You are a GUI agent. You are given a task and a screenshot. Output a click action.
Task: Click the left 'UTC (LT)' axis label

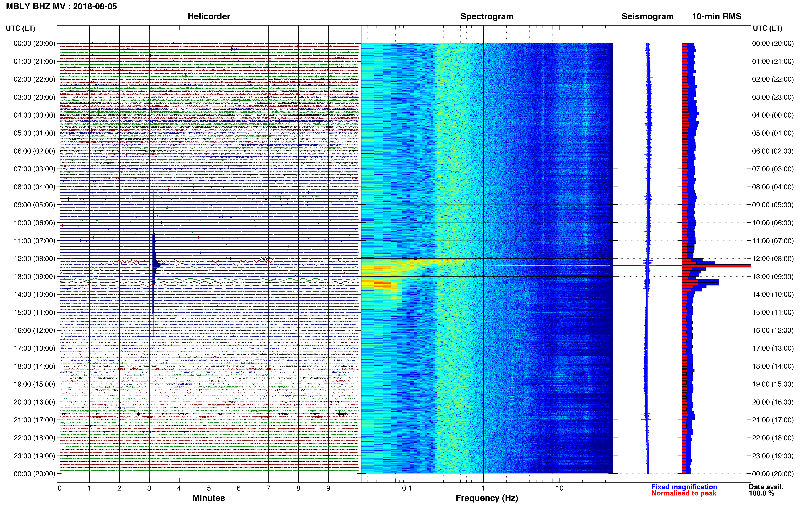[21, 28]
